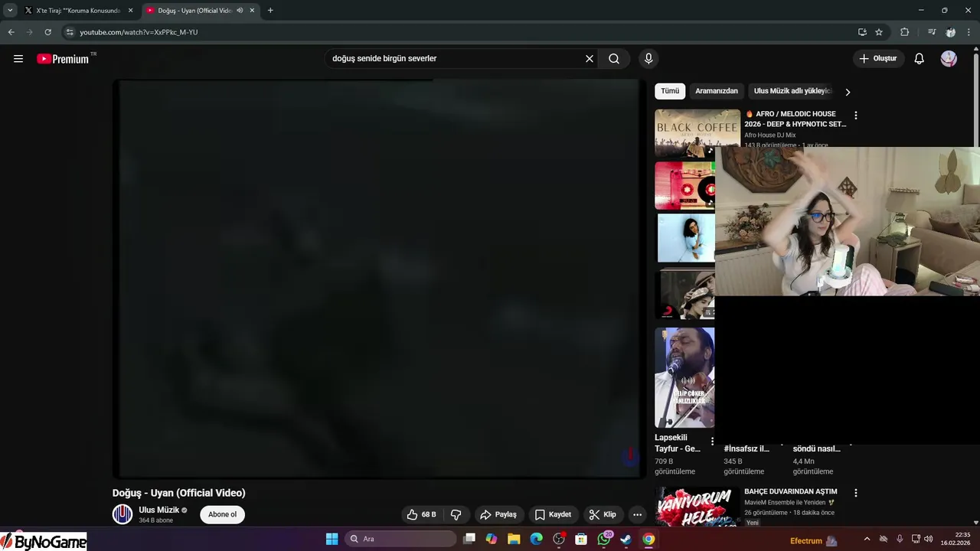Open new browser tab
The height and width of the screenshot is (551, 980).
click(x=270, y=11)
